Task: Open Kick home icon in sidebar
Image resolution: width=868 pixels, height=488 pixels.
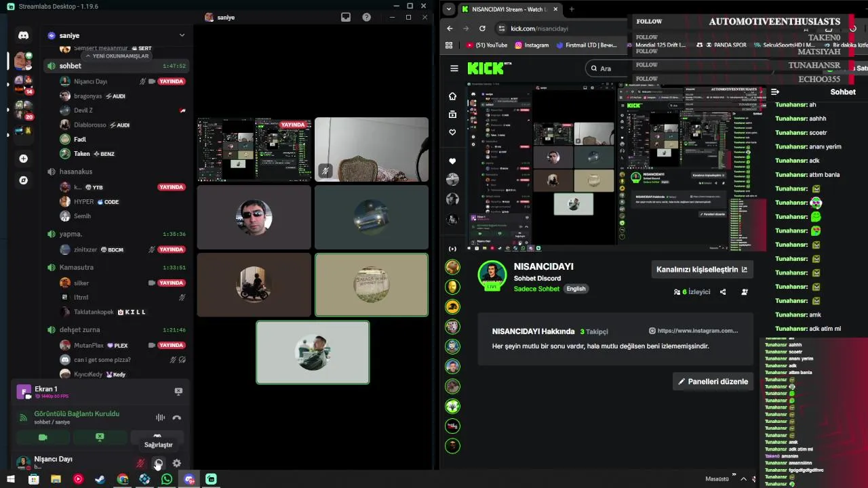Action: tap(452, 96)
